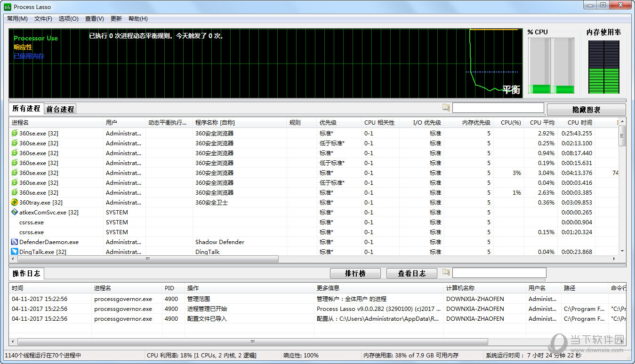Select the 操作日志 tab
The height and width of the screenshot is (364, 635).
pos(26,273)
